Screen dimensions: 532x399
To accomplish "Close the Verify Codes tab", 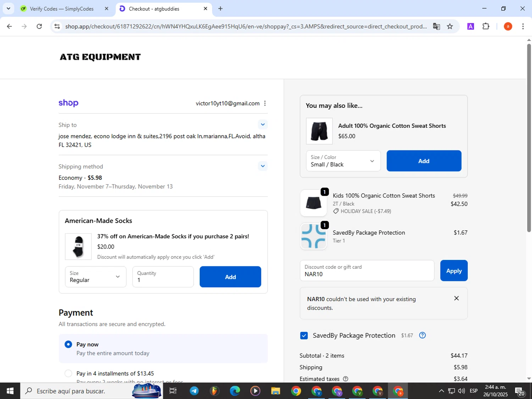I will [106, 9].
